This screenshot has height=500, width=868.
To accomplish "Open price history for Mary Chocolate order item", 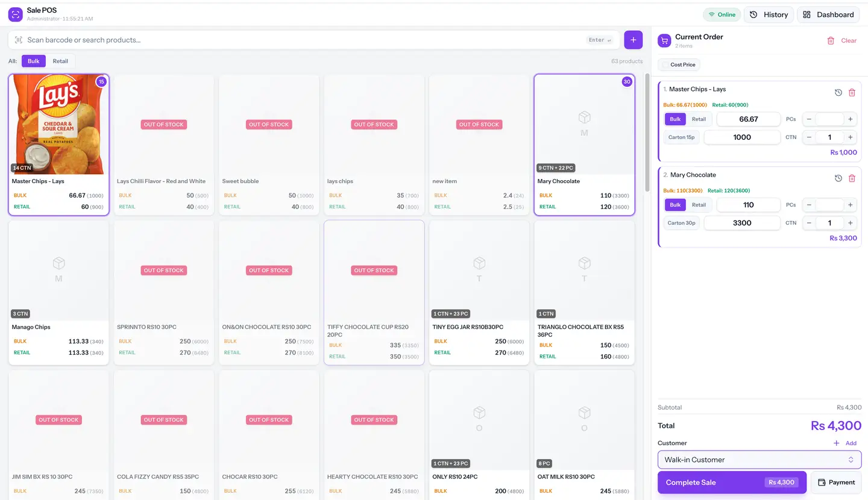I will click(x=838, y=178).
